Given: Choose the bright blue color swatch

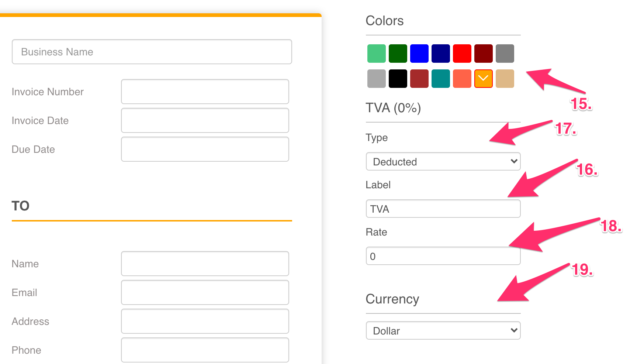Looking at the screenshot, I should 419,54.
